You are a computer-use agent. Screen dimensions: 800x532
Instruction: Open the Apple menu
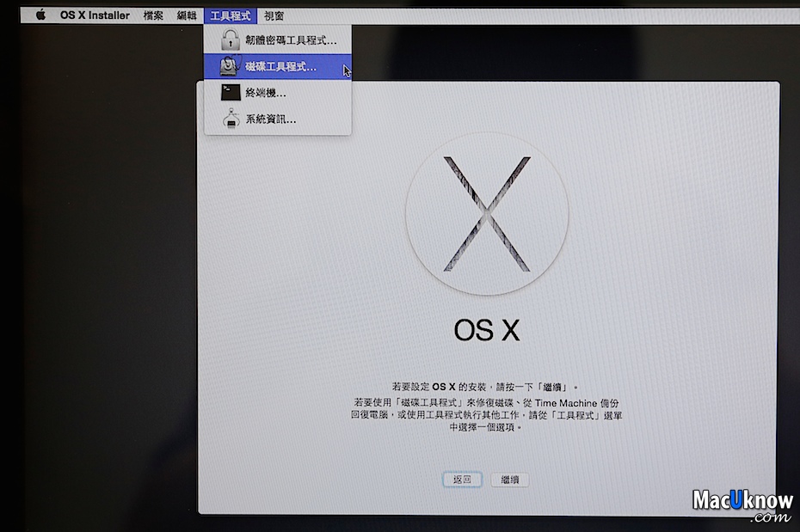pos(40,15)
